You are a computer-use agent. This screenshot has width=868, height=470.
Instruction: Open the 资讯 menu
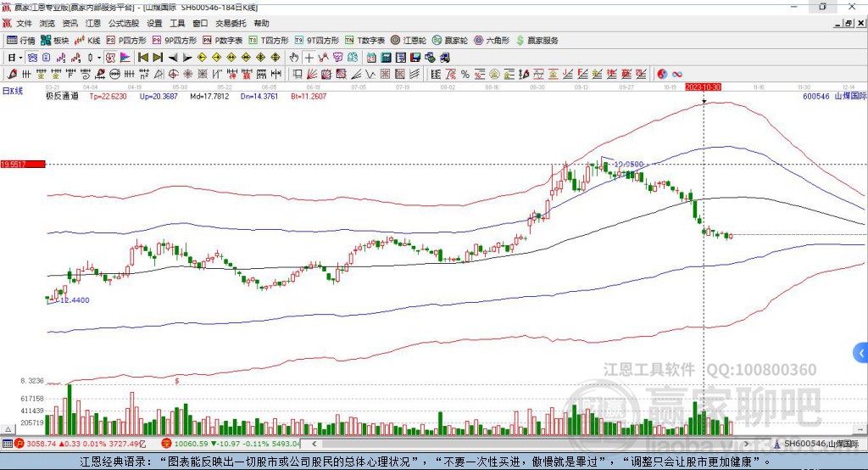coord(70,23)
